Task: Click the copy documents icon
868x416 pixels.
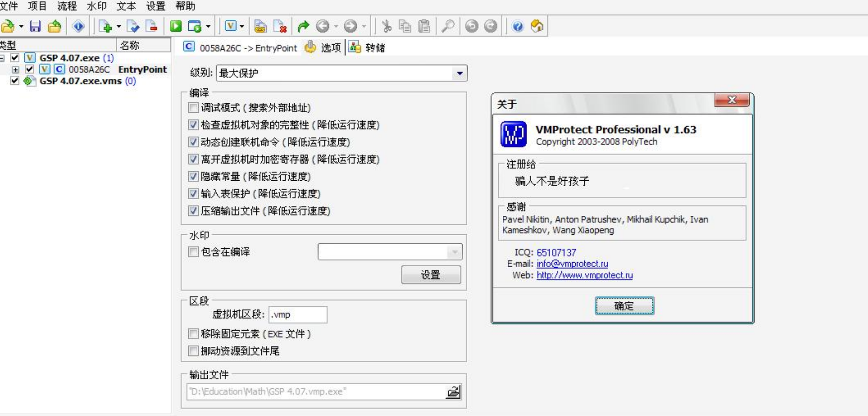Action: tap(405, 26)
